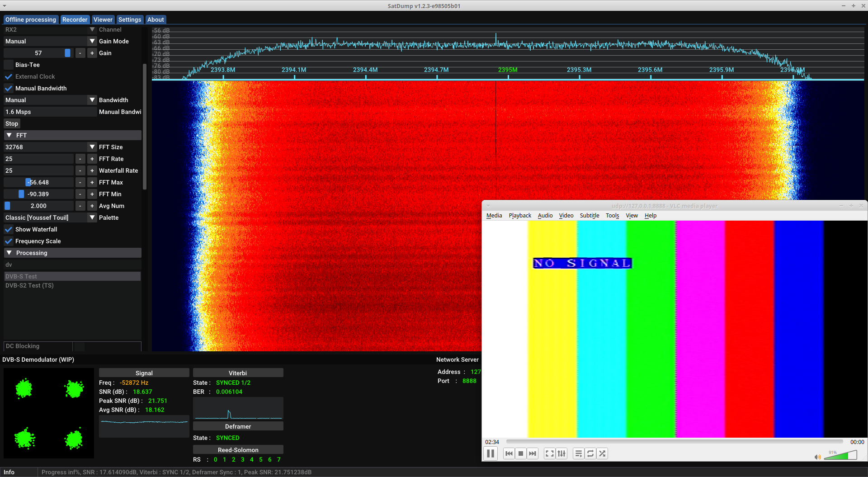Disable the External Clock option
Image resolution: width=868 pixels, height=477 pixels.
(9, 76)
